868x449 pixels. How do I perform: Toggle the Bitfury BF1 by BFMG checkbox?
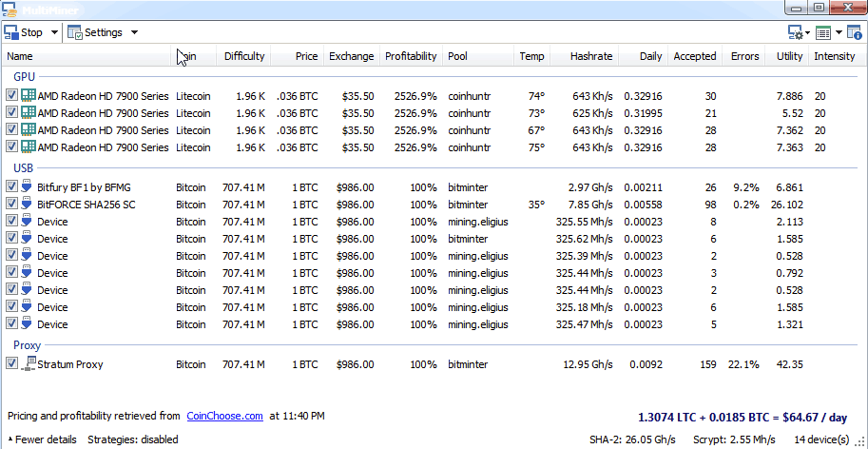(x=11, y=187)
